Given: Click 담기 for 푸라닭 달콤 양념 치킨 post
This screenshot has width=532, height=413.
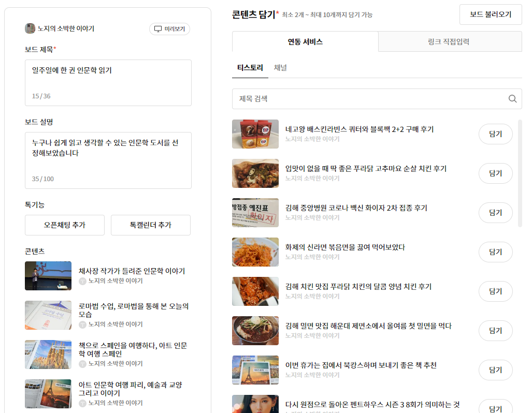Looking at the screenshot, I should point(495,291).
